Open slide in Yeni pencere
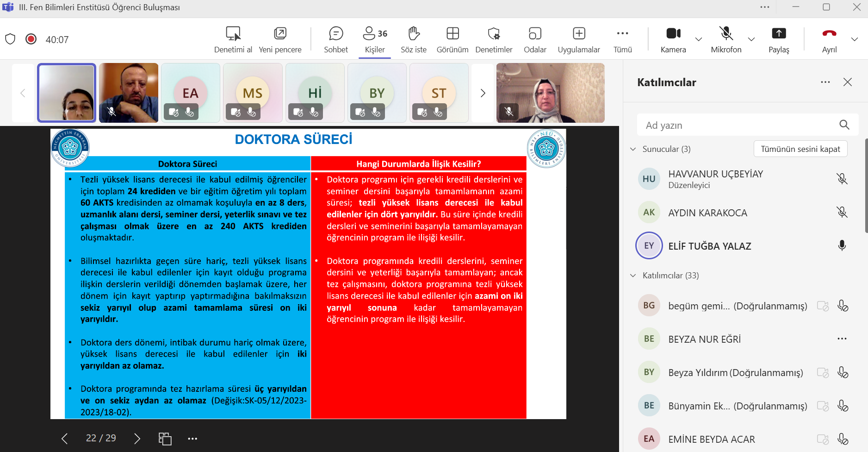The image size is (868, 452). [x=280, y=39]
